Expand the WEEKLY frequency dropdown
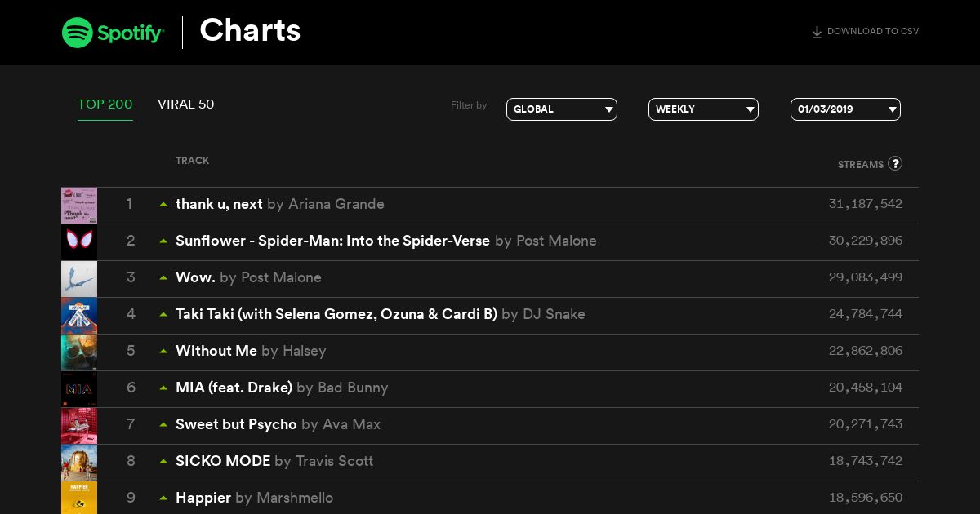 point(703,109)
